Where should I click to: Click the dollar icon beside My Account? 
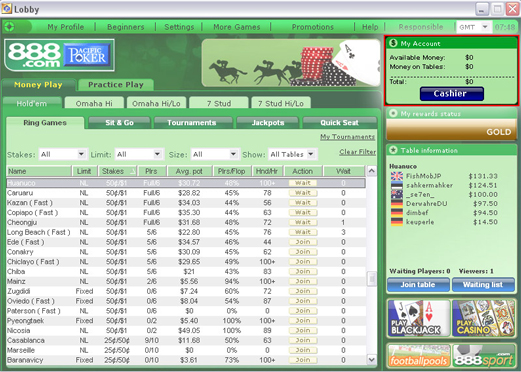click(x=393, y=43)
